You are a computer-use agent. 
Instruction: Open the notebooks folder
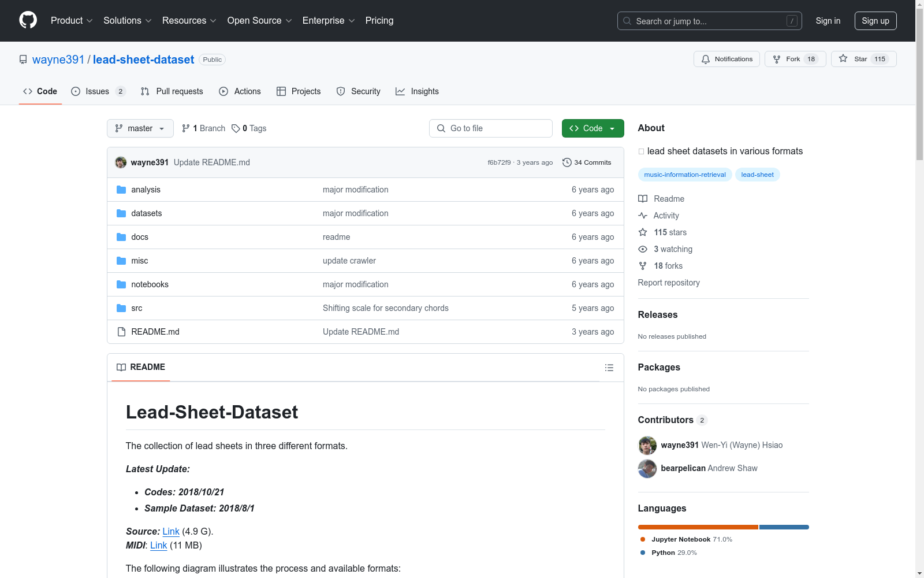[150, 284]
